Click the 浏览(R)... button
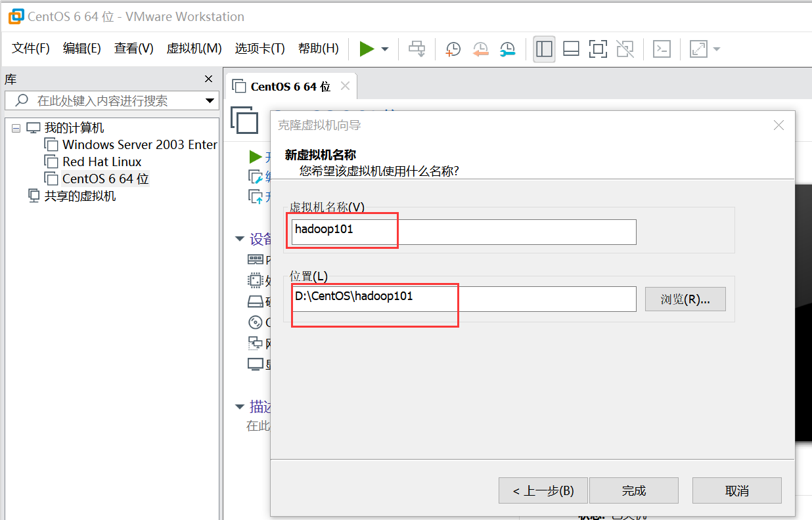Screen dimensions: 812x520 point(685,299)
